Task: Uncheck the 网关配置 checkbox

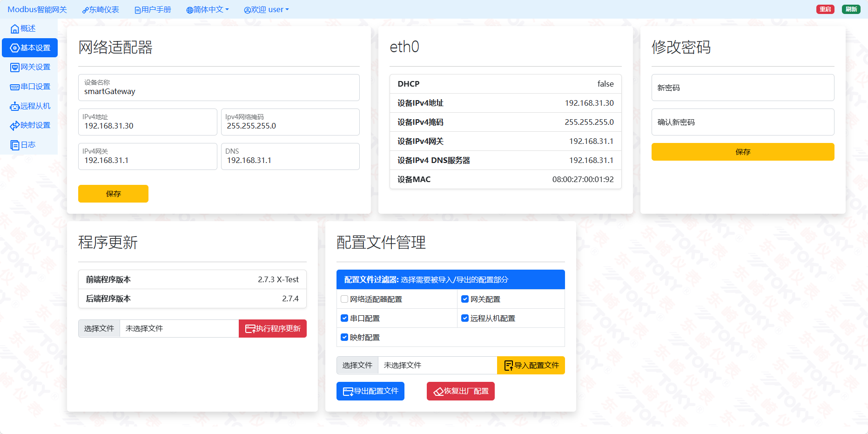Action: coord(465,299)
